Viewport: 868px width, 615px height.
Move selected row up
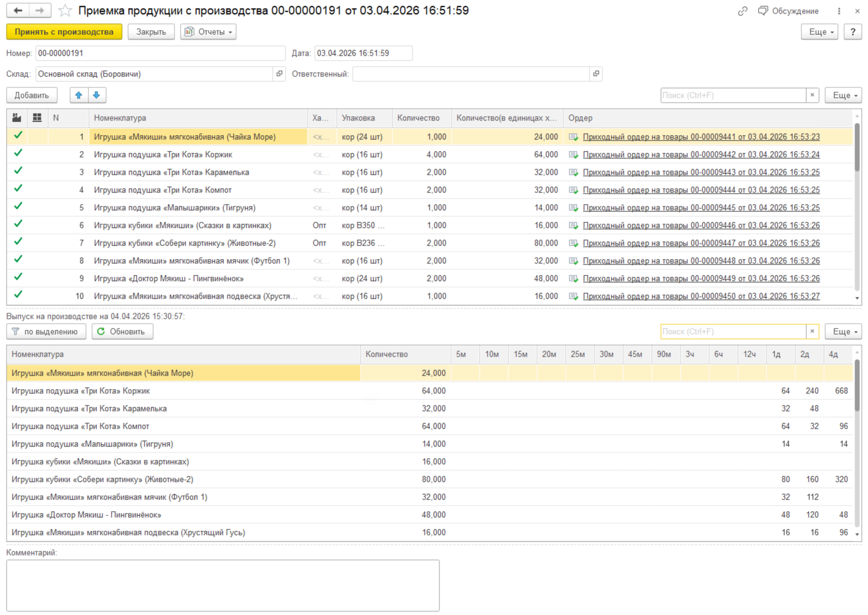tap(79, 95)
